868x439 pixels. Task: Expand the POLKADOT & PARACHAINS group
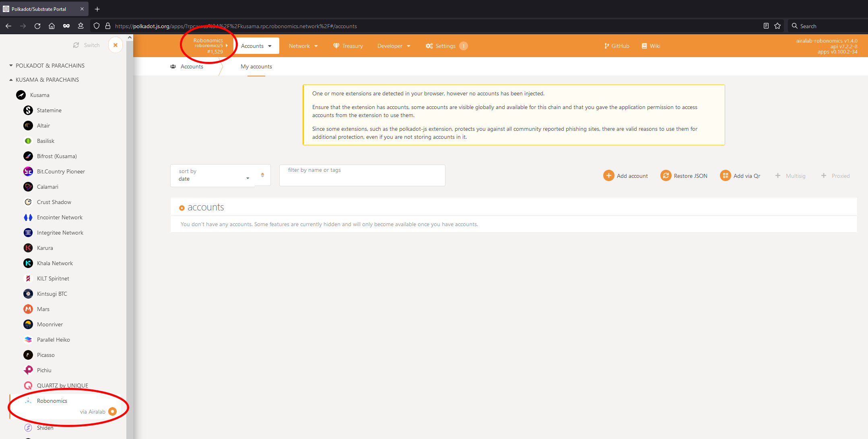(47, 66)
